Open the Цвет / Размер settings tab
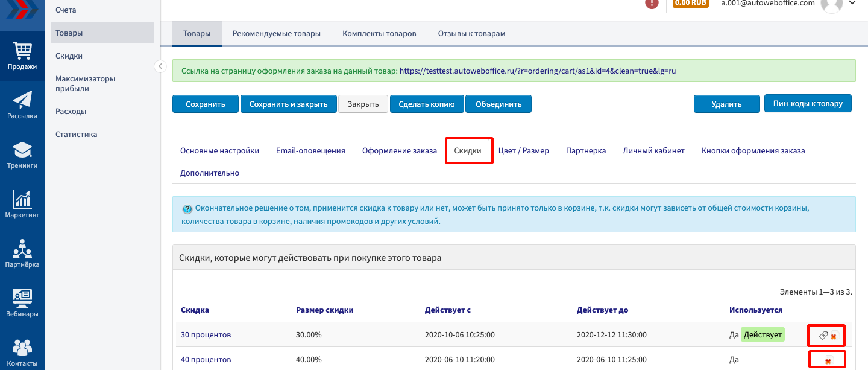The width and height of the screenshot is (868, 370). pyautogui.click(x=523, y=151)
